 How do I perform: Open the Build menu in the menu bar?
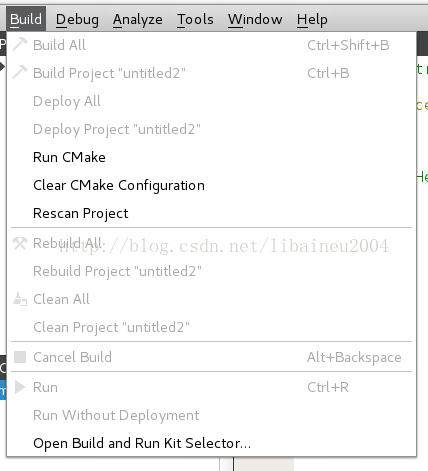pos(26,19)
